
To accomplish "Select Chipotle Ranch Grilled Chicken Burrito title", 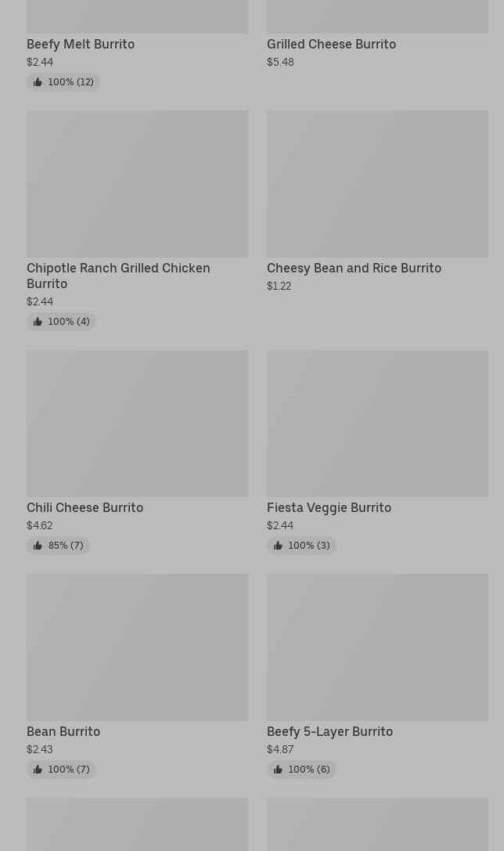I will (118, 276).
